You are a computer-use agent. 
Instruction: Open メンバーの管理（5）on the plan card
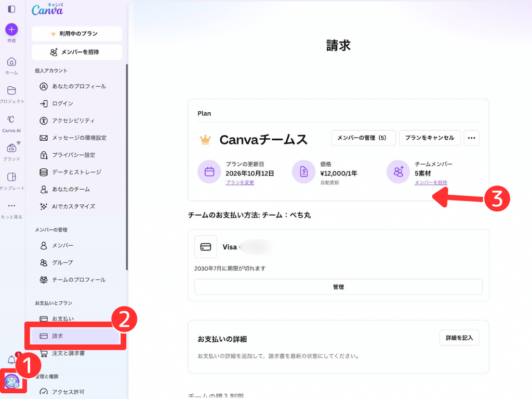pos(363,138)
